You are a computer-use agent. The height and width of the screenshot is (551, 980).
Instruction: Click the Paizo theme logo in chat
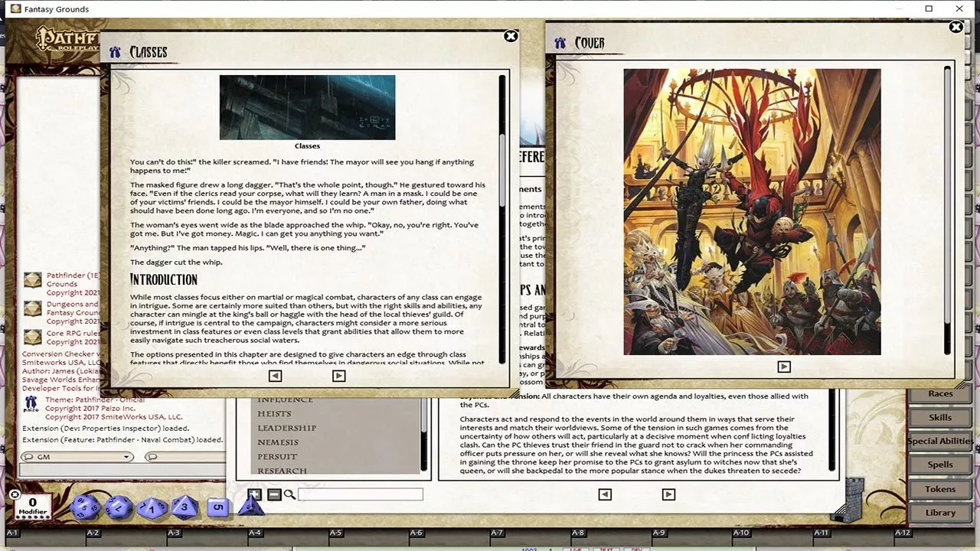[31, 403]
